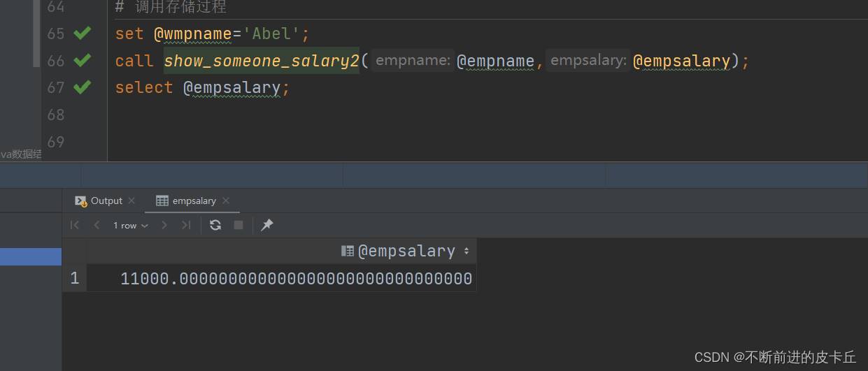Select the 11000.000 result cell

(296, 279)
